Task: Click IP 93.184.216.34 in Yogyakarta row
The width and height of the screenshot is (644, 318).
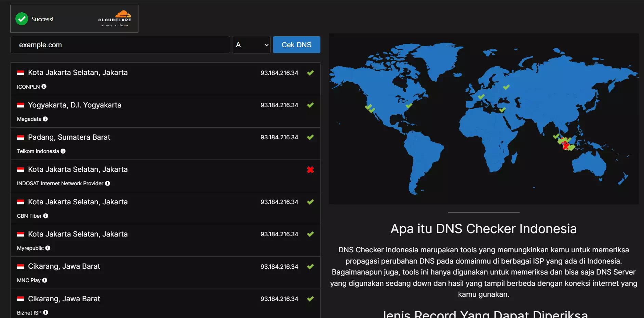Action: [279, 105]
